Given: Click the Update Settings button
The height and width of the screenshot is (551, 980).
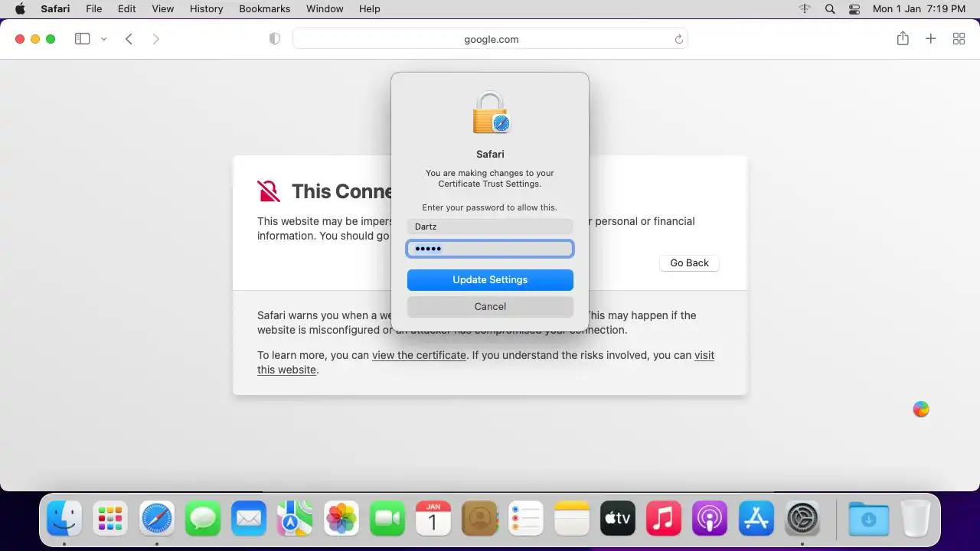Looking at the screenshot, I should pos(490,280).
